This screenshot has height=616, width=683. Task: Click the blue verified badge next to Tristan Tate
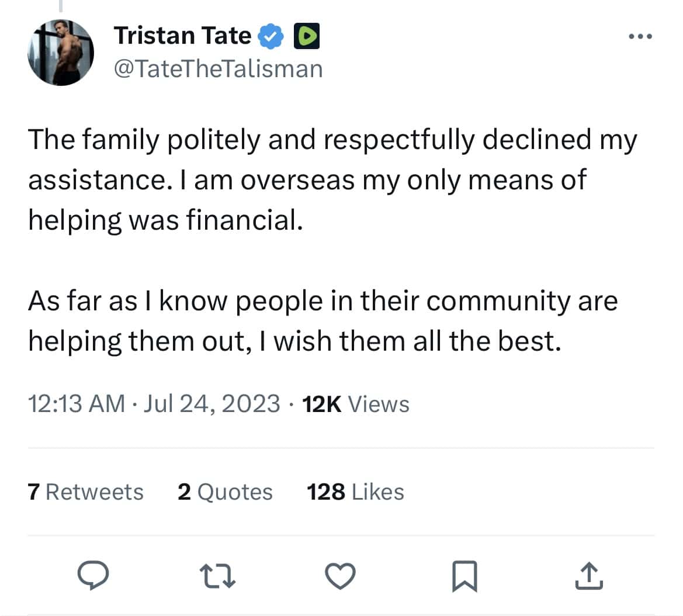(x=271, y=35)
